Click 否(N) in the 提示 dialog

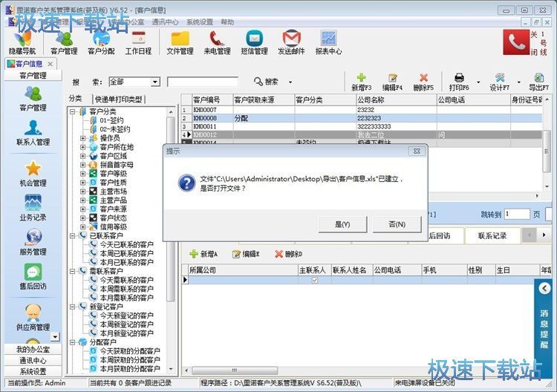point(397,224)
